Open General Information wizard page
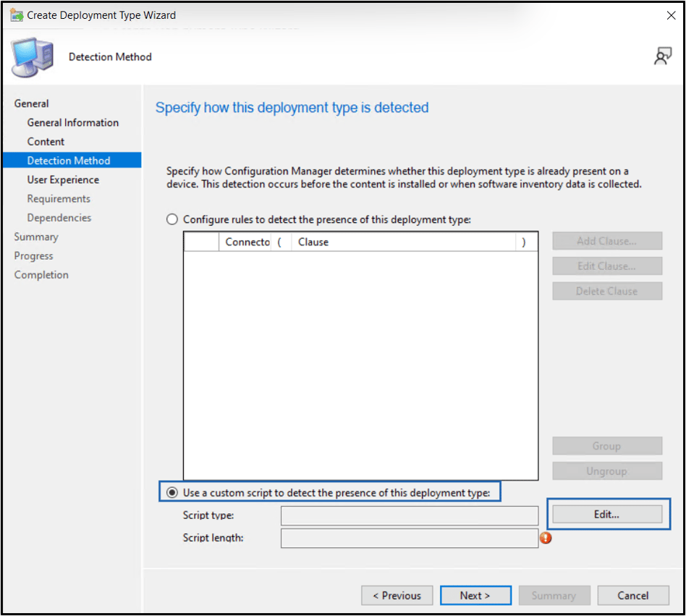This screenshot has height=616, width=686. click(x=72, y=122)
